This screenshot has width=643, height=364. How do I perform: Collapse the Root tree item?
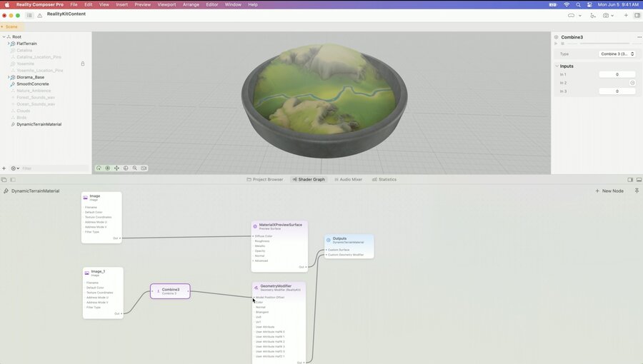point(4,37)
